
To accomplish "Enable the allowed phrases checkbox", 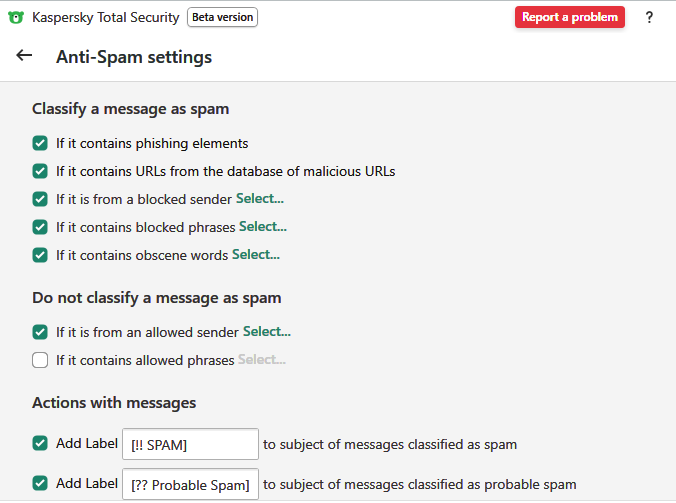I will (x=40, y=360).
